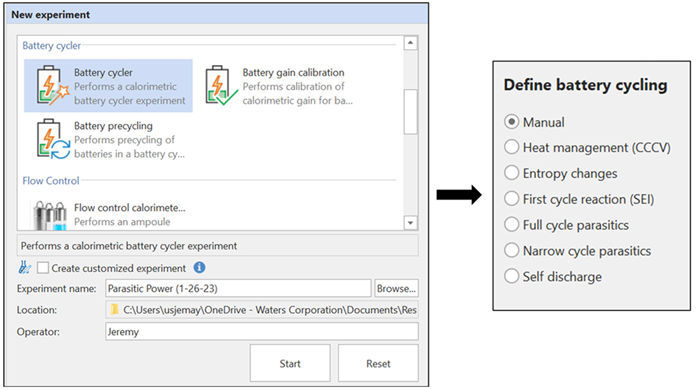This screenshot has height=390, width=700.
Task: Click the folder icon in Location field
Action: 115,309
